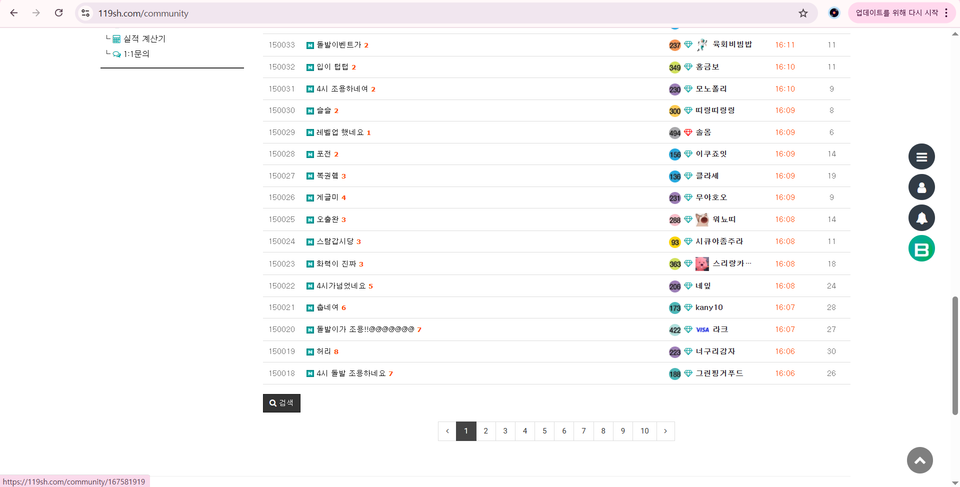Open post 돌발이가 조용!!@@@@@@@
The width and height of the screenshot is (960, 487).
364,330
